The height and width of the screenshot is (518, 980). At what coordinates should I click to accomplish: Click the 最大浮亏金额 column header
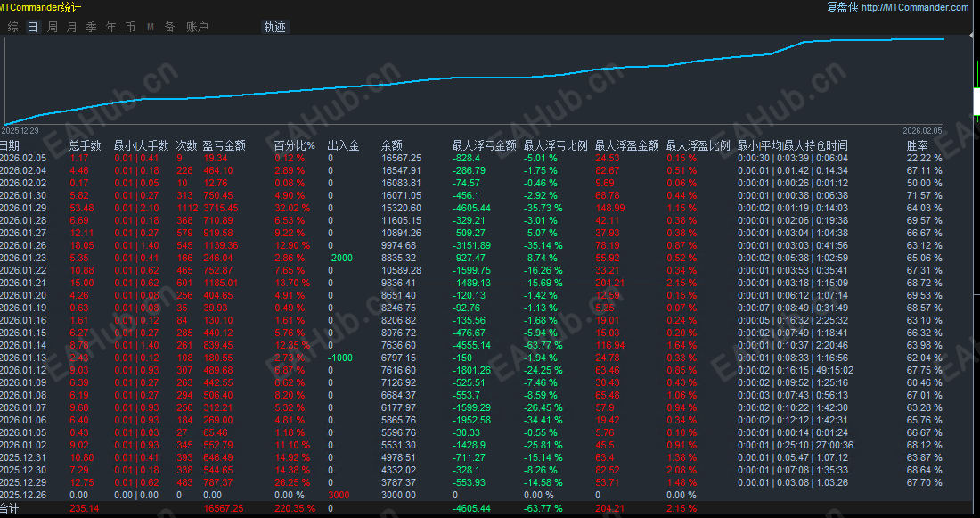485,145
